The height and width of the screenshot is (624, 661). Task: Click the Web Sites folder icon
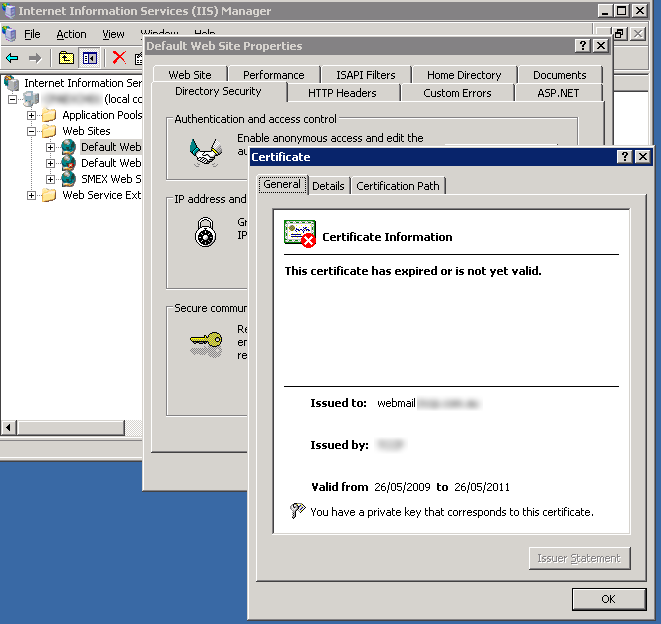coord(49,131)
